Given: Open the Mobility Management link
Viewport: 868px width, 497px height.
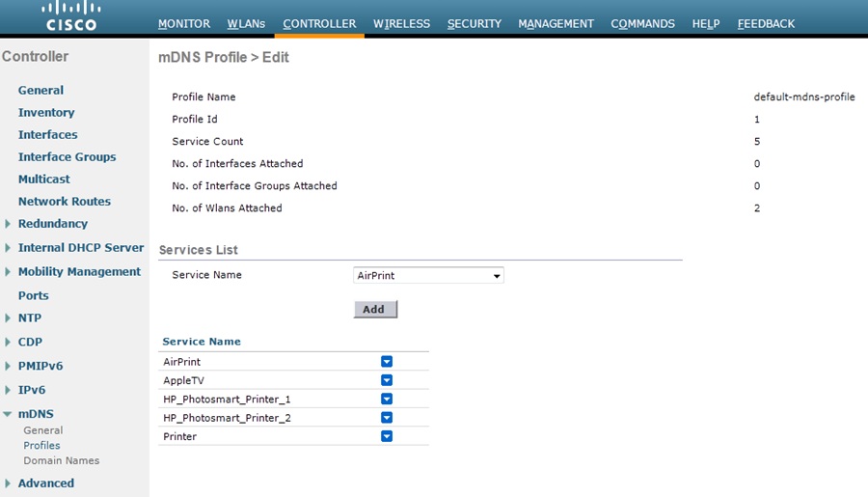Looking at the screenshot, I should [x=79, y=271].
